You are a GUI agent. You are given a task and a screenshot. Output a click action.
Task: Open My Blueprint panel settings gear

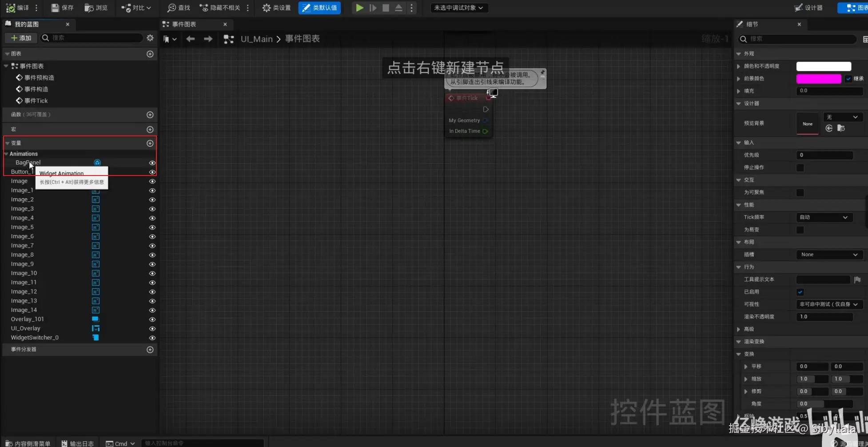pos(150,38)
